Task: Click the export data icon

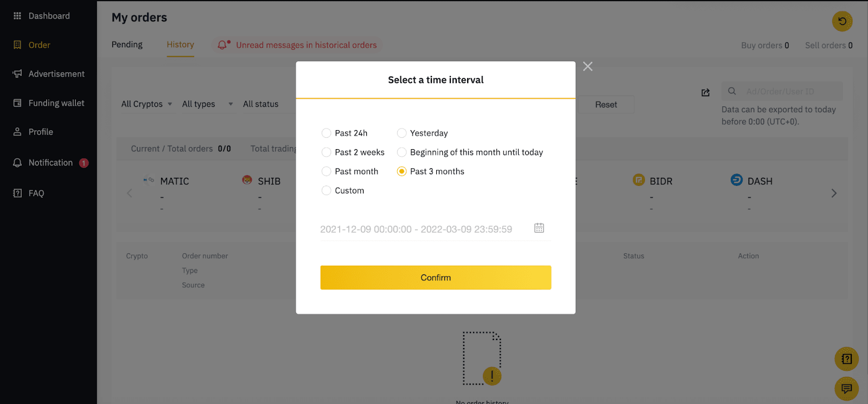Action: click(705, 93)
